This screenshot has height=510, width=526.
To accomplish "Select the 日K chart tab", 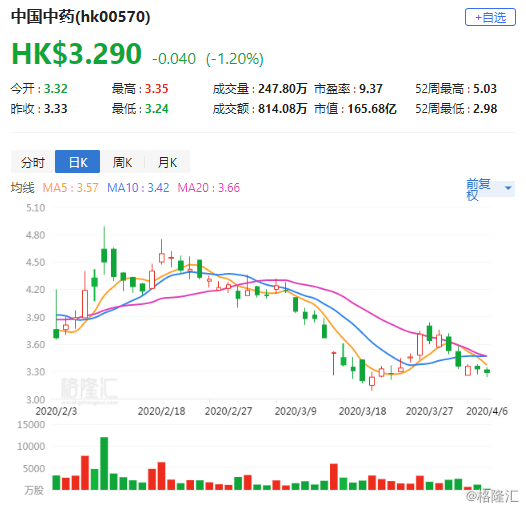I will (x=77, y=162).
